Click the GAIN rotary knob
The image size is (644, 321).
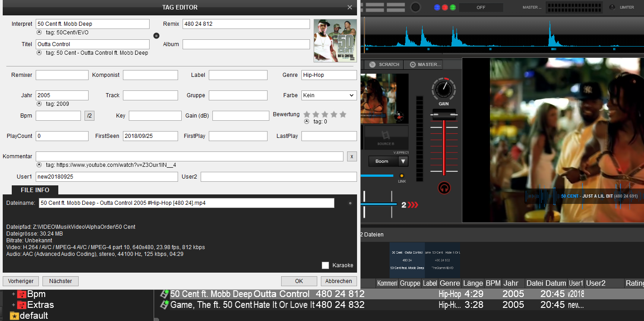point(444,89)
